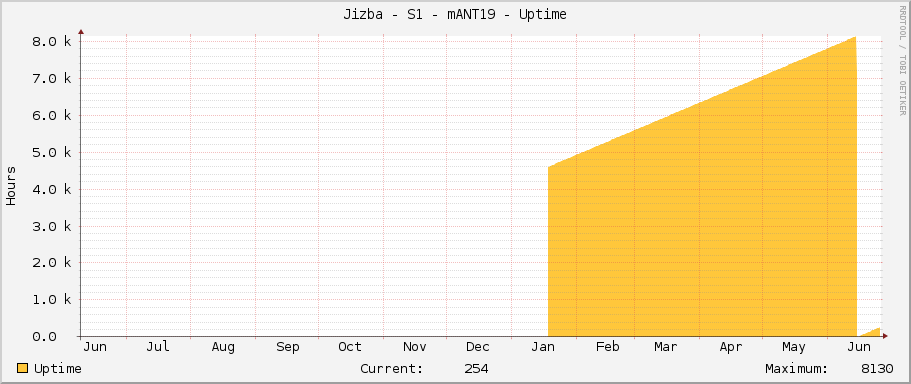911x384 pixels.
Task: Click the 'Jul' x-axis month label
Action: click(x=158, y=347)
